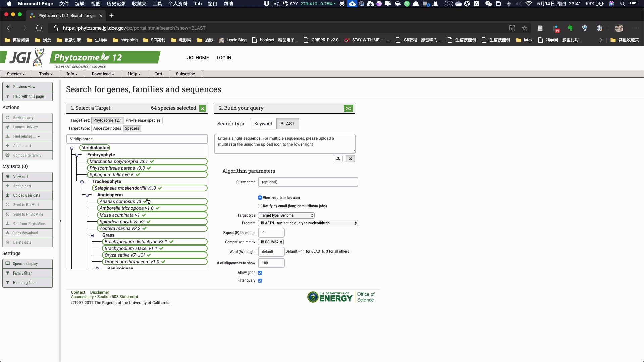Click the GO button to run query
Screen dimensions: 644x362
click(348, 108)
